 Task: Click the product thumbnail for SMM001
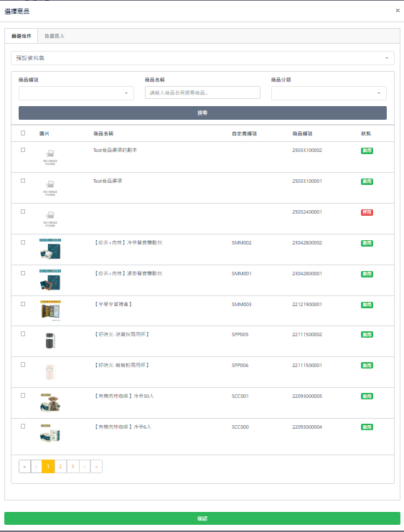(50, 280)
